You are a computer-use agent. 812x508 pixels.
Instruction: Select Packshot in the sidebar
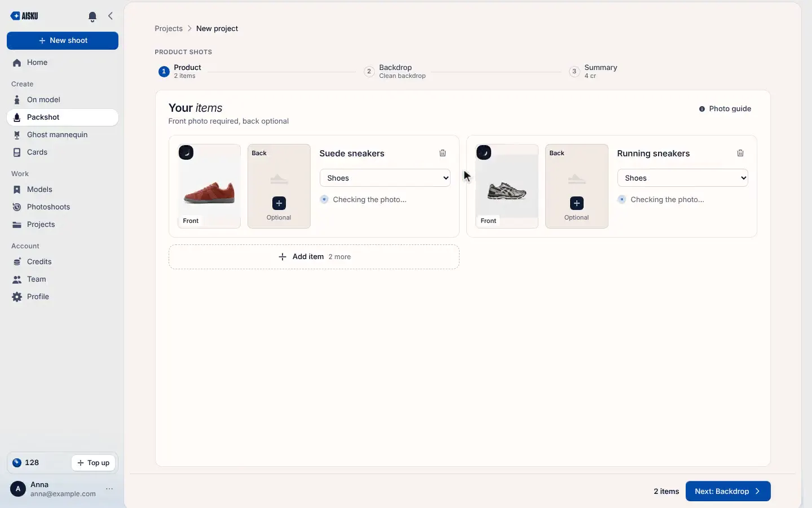click(x=63, y=117)
